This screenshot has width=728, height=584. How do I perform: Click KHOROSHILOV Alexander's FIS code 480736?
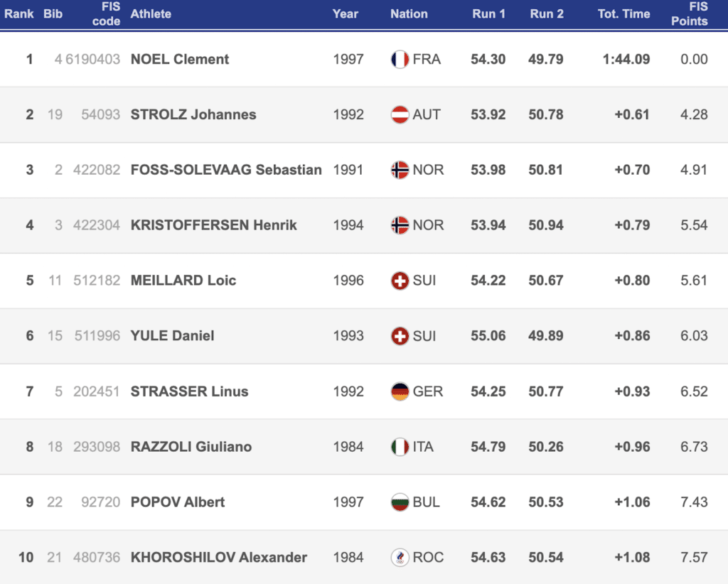[97, 558]
